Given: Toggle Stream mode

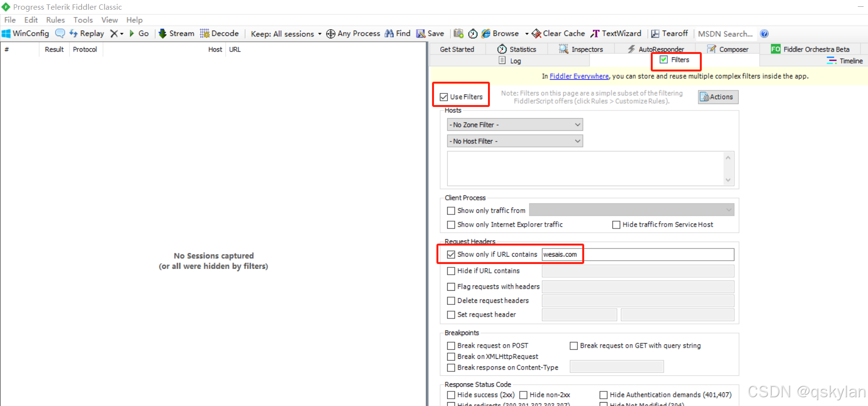Looking at the screenshot, I should [176, 34].
